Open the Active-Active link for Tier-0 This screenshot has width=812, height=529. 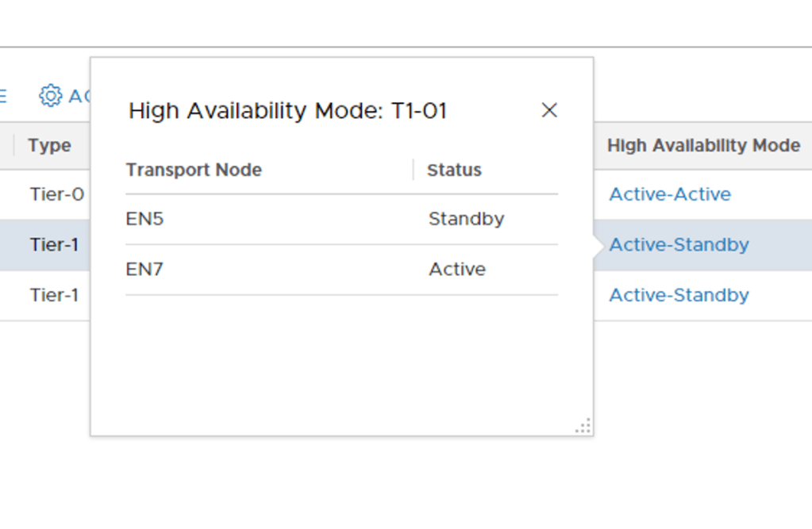[670, 194]
